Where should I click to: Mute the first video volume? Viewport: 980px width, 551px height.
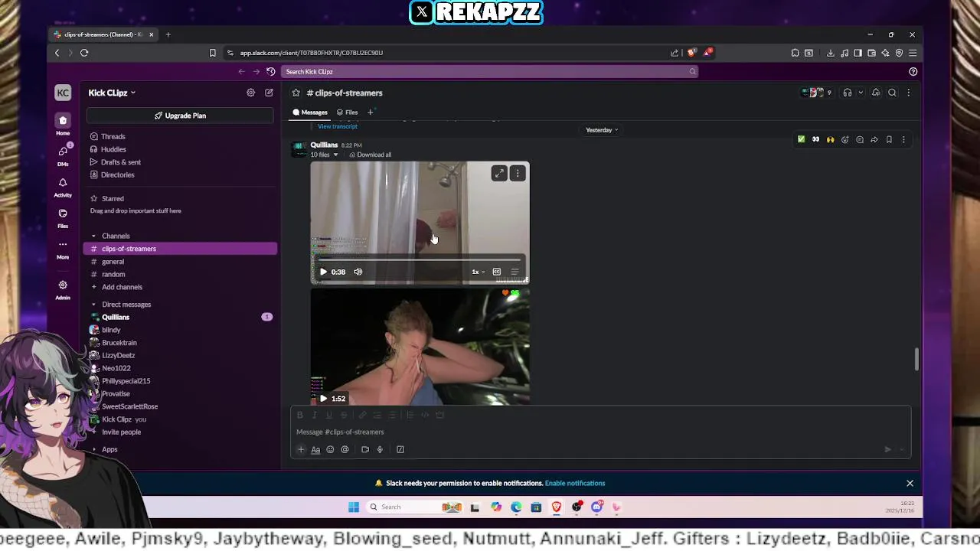pyautogui.click(x=358, y=272)
